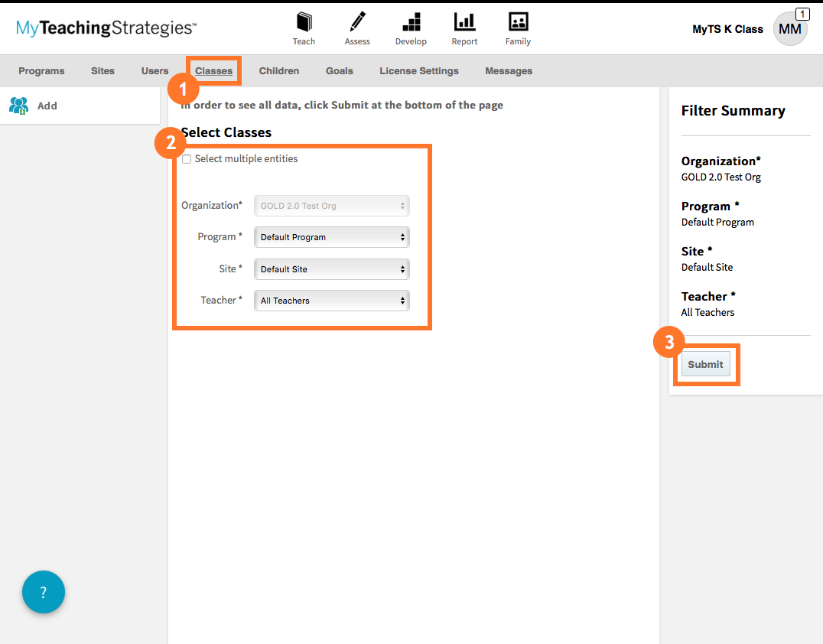Open the blue help question mark icon

(43, 592)
